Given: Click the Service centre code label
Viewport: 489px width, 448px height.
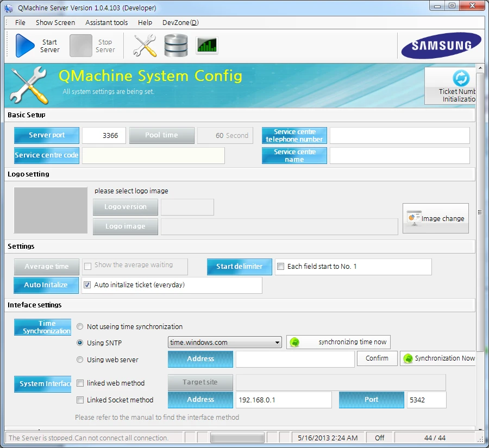Looking at the screenshot, I should coord(47,155).
